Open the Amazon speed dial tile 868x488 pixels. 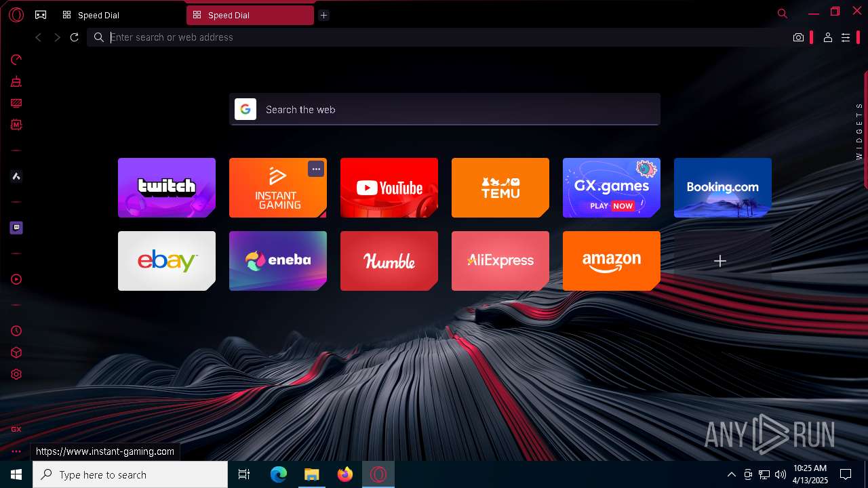tap(612, 261)
